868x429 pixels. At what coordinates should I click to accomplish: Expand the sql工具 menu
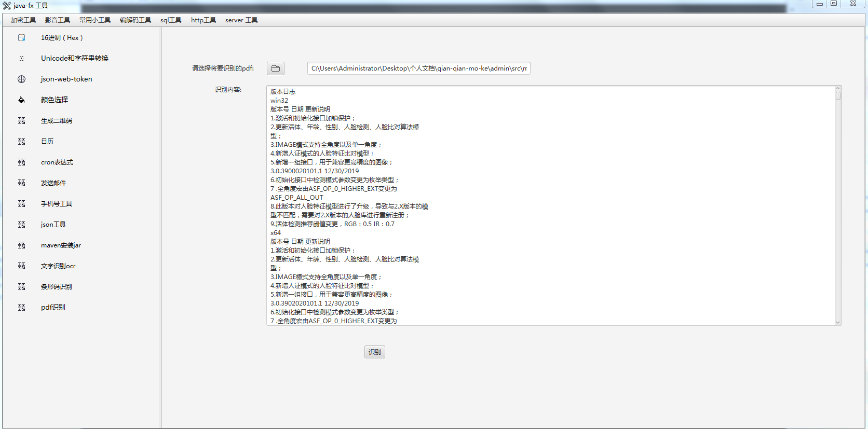tap(171, 20)
